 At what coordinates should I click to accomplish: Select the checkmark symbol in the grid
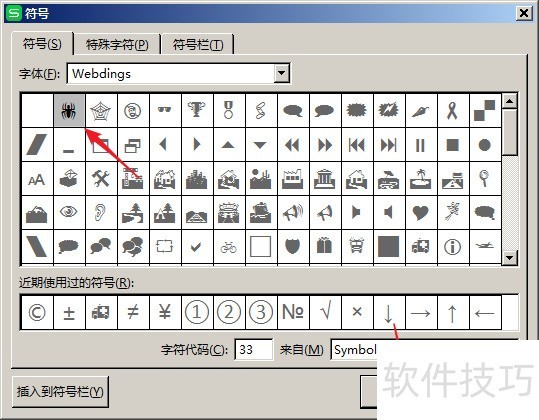(x=197, y=247)
